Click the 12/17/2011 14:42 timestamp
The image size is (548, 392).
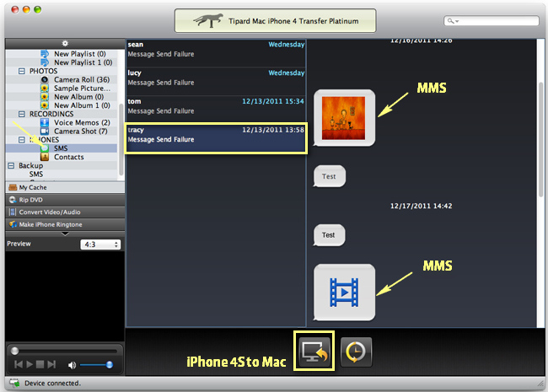point(422,206)
